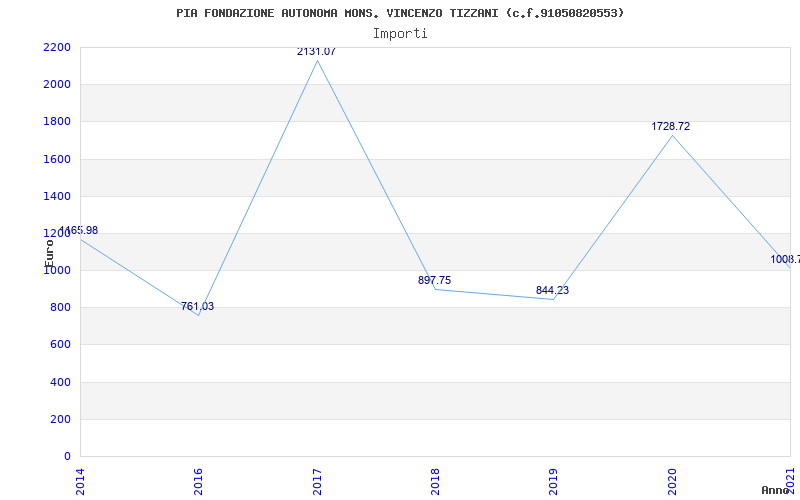Click the 897.75 data point label
The width and height of the screenshot is (800, 500).
434,281
